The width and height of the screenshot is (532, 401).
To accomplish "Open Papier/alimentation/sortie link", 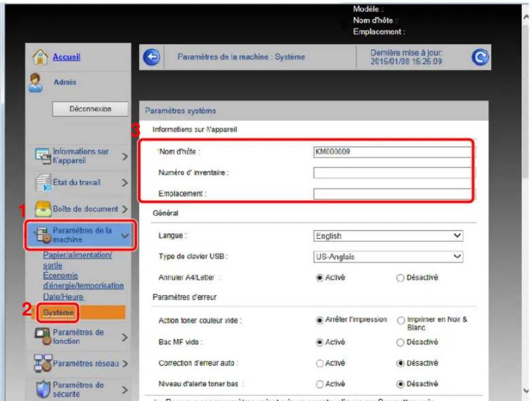I will [77, 260].
